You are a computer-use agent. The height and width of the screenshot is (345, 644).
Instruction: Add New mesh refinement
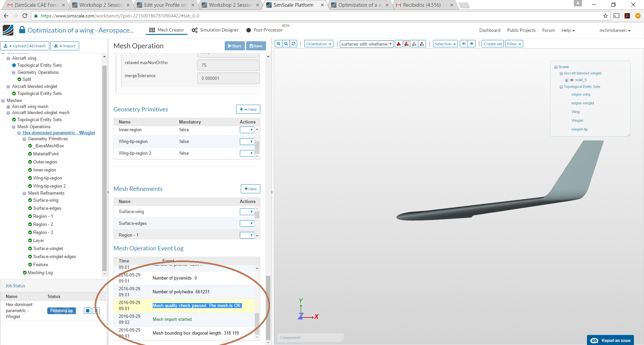[251, 189]
